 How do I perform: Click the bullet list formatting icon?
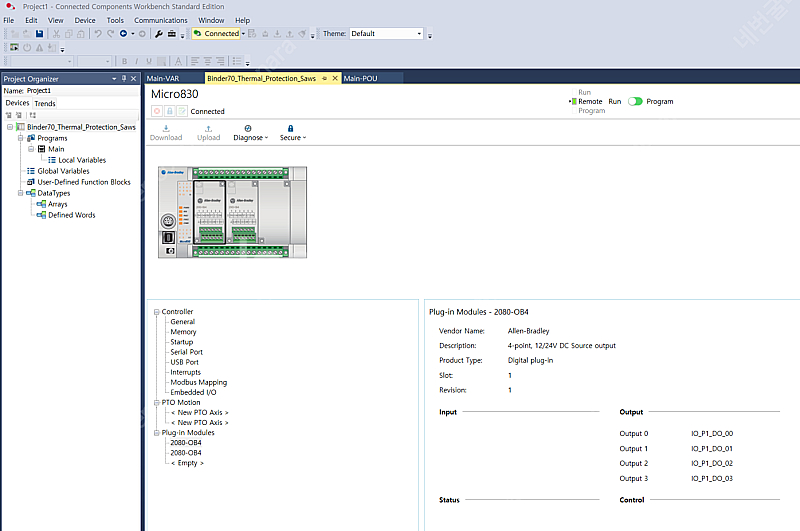tap(237, 61)
